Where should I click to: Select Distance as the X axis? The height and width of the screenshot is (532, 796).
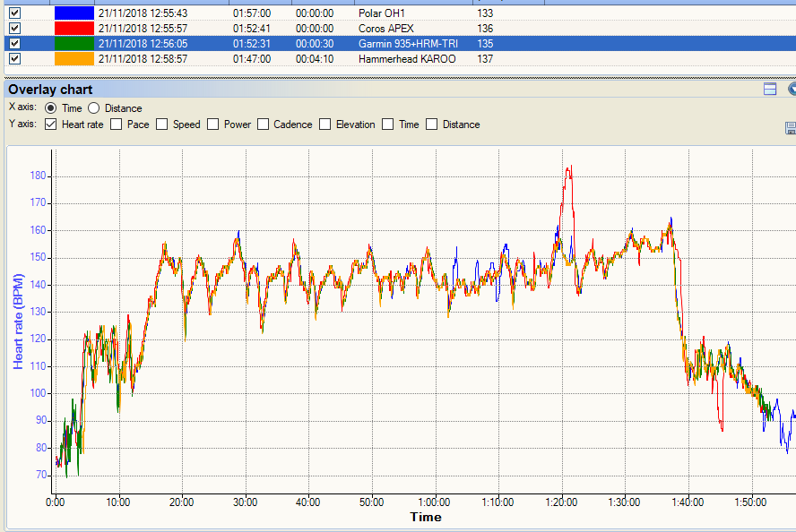click(x=95, y=108)
